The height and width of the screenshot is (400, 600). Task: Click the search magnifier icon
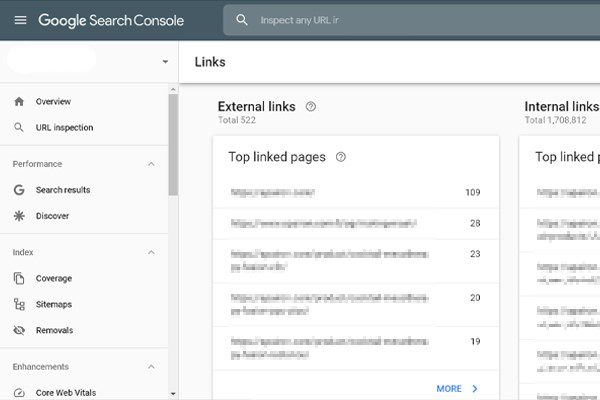[241, 20]
